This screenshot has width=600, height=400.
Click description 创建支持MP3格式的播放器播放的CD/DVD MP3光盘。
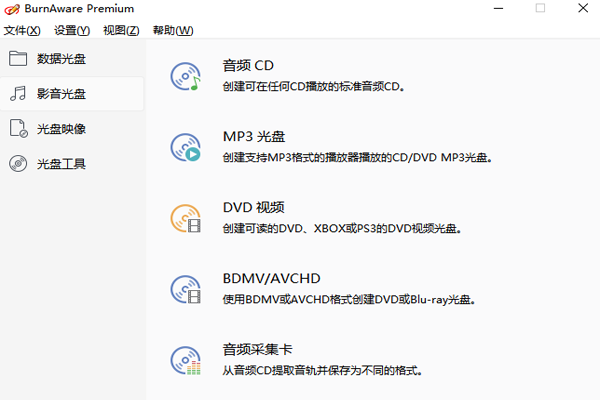pyautogui.click(x=357, y=157)
